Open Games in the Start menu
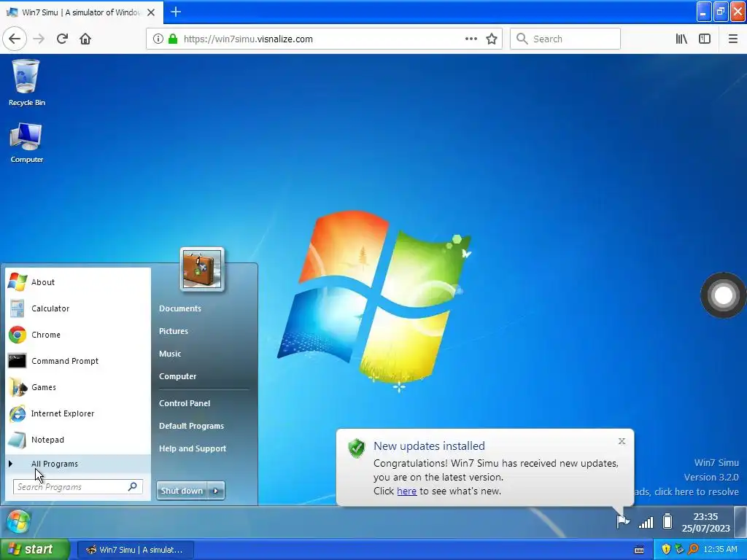747x560 pixels. click(78, 387)
